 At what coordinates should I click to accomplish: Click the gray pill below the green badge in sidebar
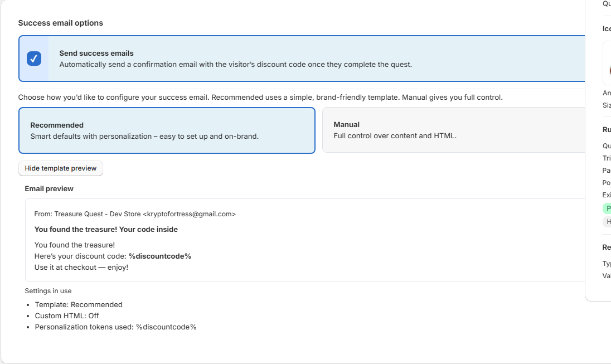(x=607, y=221)
